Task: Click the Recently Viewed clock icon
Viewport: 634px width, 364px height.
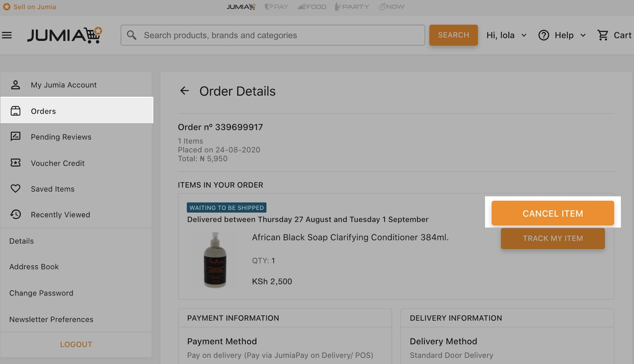Action: pos(16,214)
